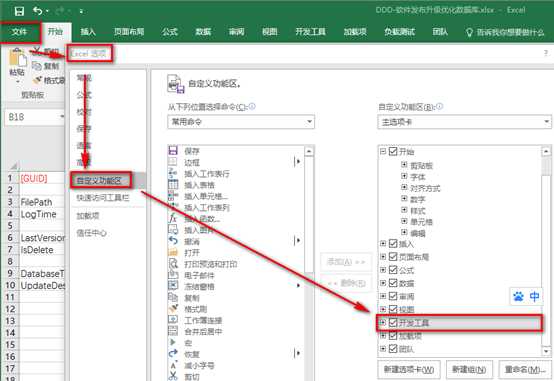Click the help question mark in the options dialog
The width and height of the screenshot is (554, 381).
coord(546,53)
